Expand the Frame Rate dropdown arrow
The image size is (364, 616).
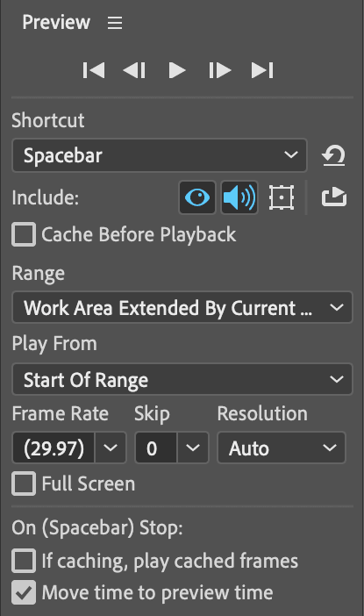[x=111, y=448]
